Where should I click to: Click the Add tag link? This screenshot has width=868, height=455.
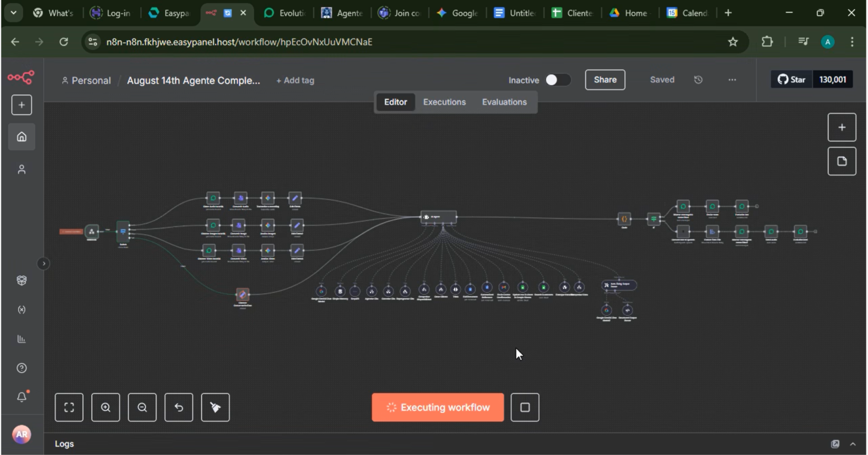(x=295, y=80)
